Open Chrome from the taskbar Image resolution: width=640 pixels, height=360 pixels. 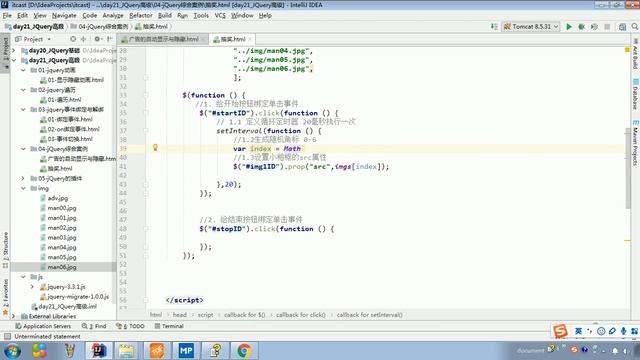[244, 351]
